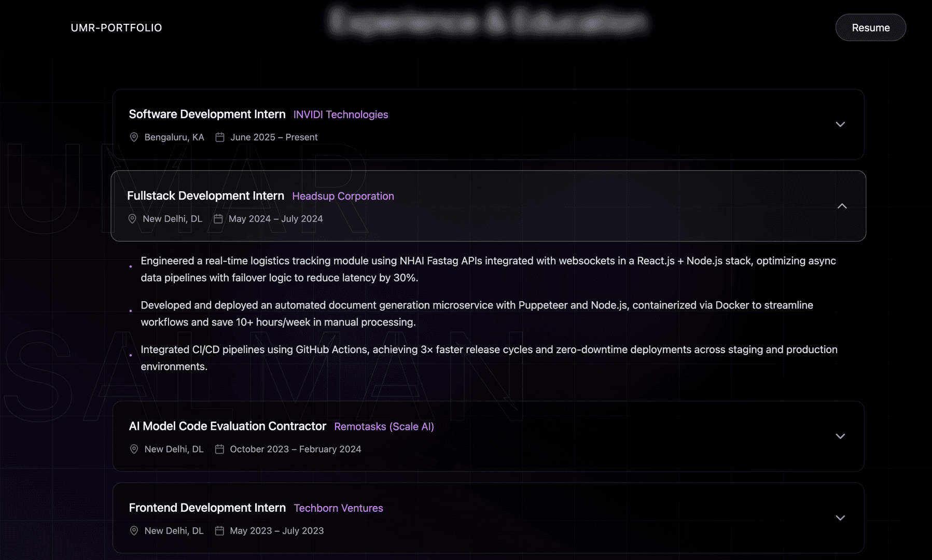Click location pin in Remotasks card

(x=134, y=449)
